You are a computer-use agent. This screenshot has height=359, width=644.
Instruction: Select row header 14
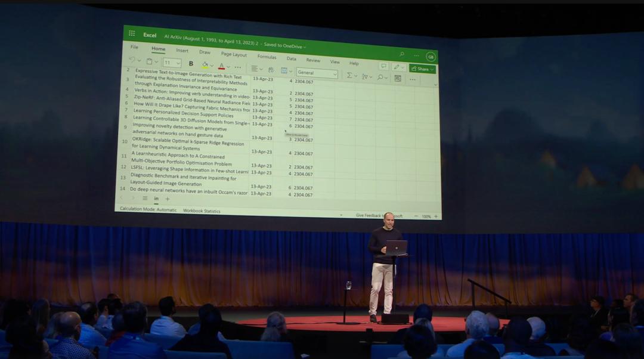[x=122, y=188]
